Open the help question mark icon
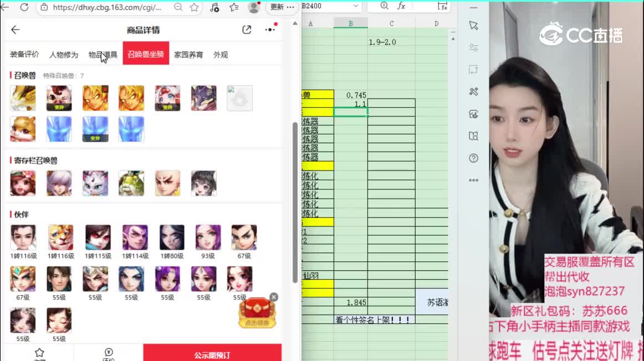This screenshot has height=361, width=644. [473, 158]
